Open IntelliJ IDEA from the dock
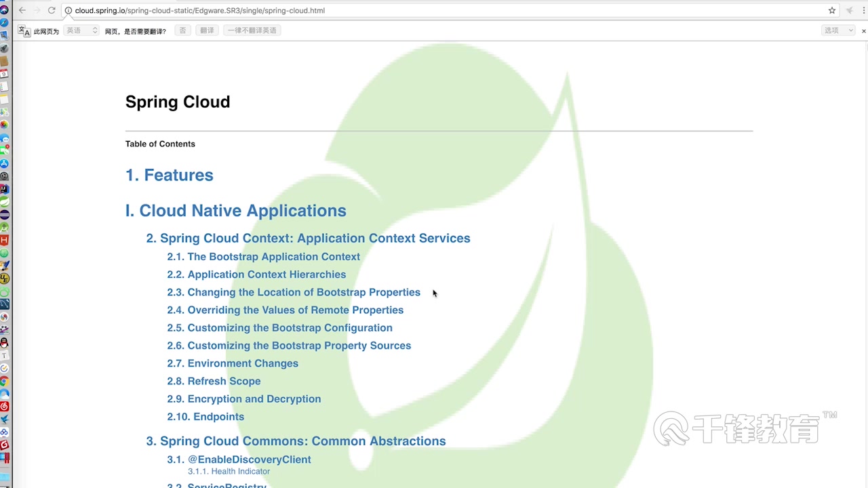 point(4,189)
